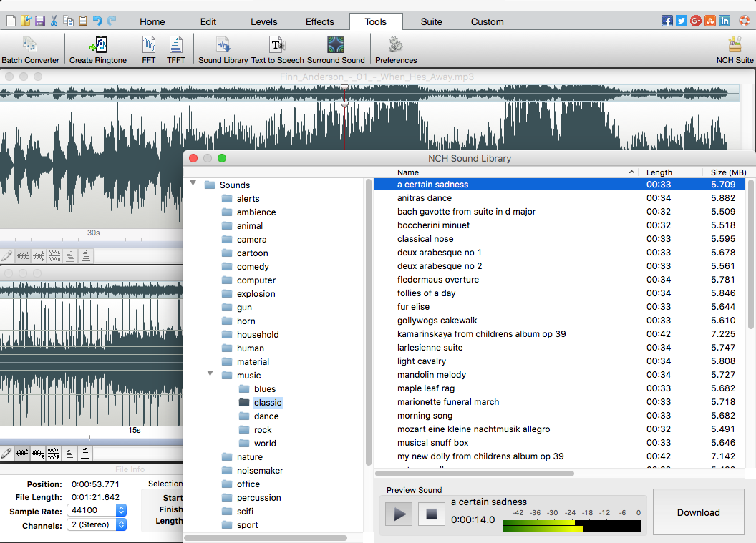Open the FFT analysis tool
The width and height of the screenshot is (756, 543).
[x=148, y=49]
